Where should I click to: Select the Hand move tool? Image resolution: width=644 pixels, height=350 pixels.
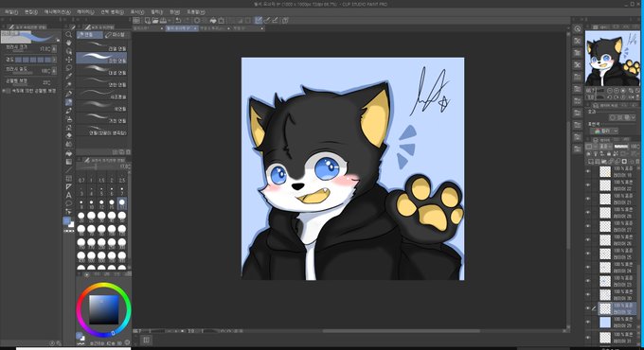pyautogui.click(x=68, y=43)
